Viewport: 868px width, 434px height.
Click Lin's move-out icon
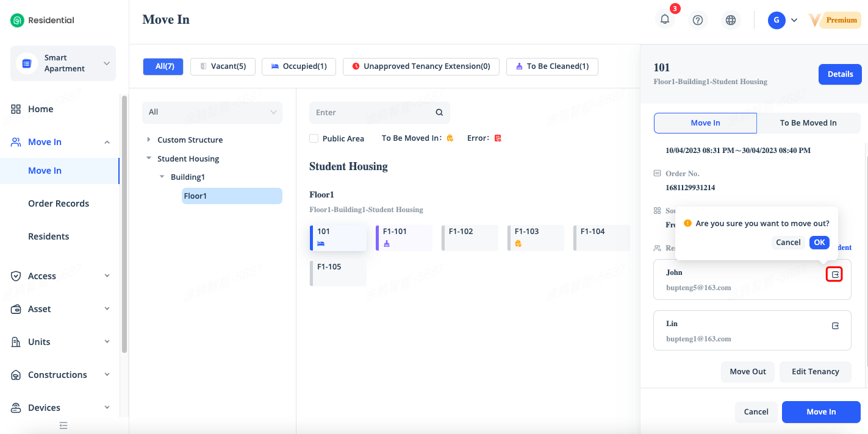click(835, 326)
